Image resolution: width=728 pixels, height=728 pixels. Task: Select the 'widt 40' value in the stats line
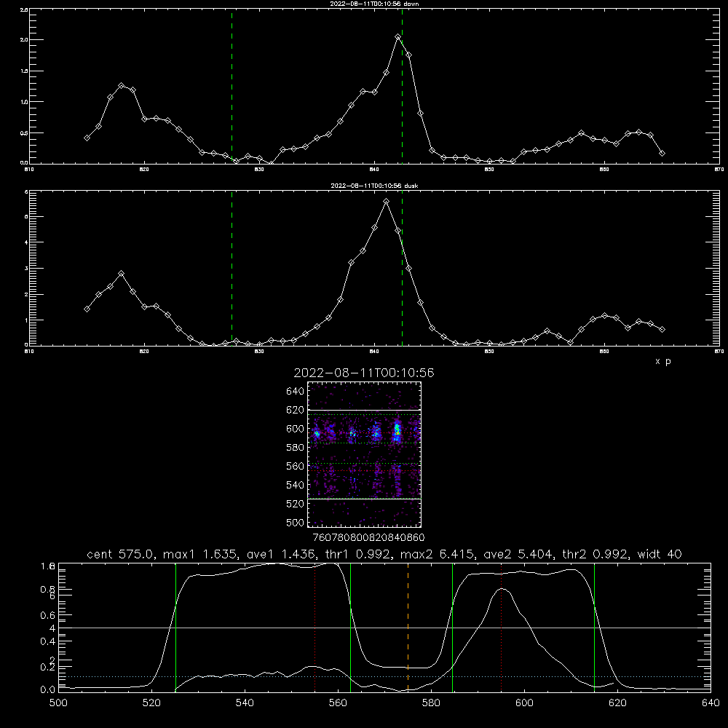tap(660, 554)
